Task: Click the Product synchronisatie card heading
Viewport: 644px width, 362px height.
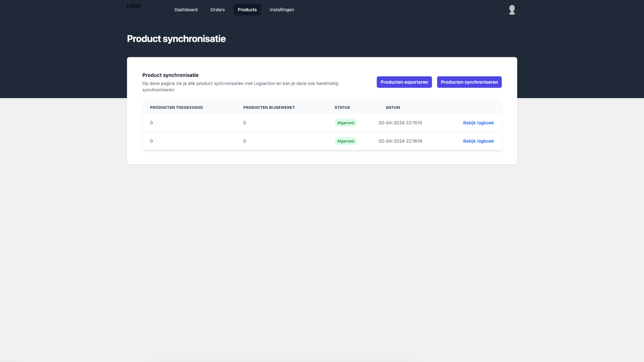Action: point(170,75)
